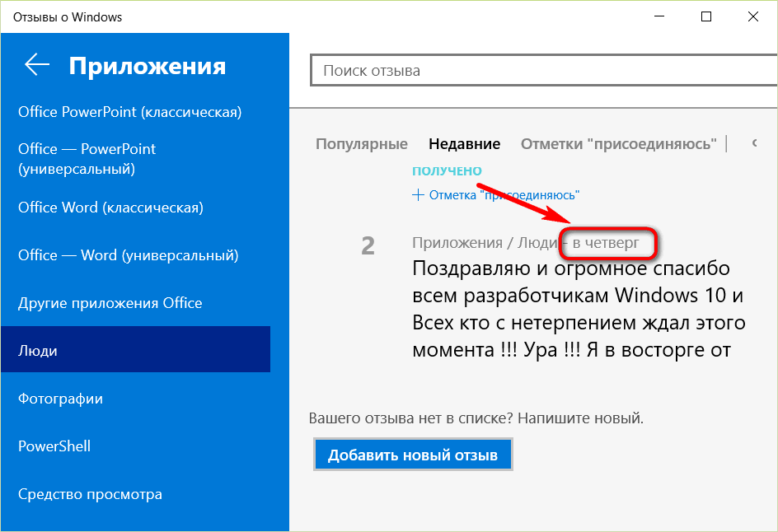Minimize the Отзывы о Windows window
This screenshot has width=778, height=532.
pos(659,16)
